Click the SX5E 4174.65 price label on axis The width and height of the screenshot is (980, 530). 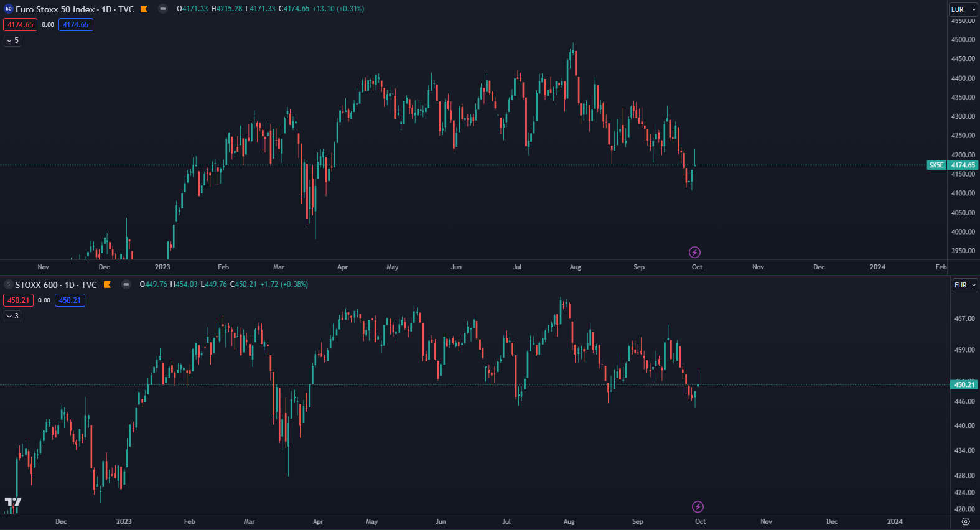(952, 165)
